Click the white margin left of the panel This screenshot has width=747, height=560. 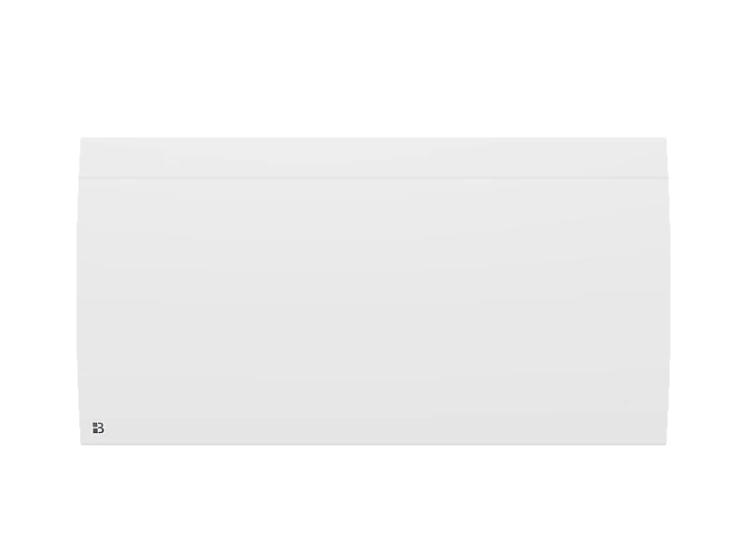click(38, 291)
